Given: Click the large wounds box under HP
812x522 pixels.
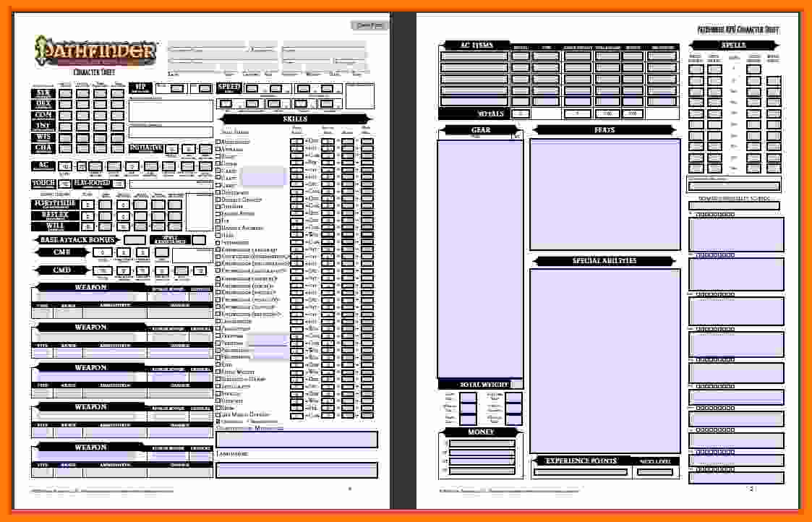Looking at the screenshot, I should point(171,111).
